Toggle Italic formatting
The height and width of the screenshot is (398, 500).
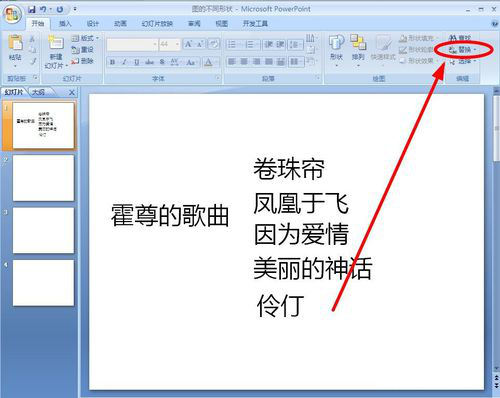click(x=124, y=62)
